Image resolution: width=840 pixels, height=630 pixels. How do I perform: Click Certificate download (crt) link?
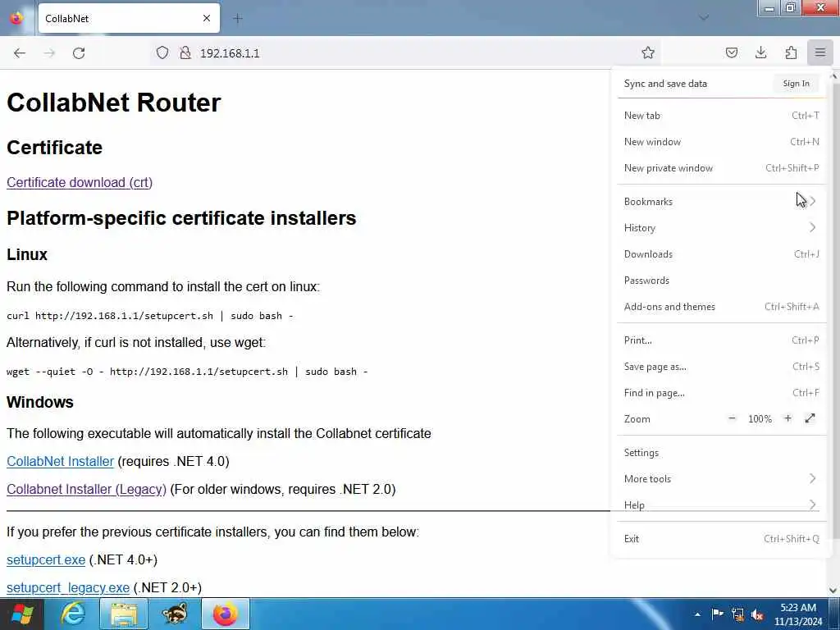tap(80, 182)
